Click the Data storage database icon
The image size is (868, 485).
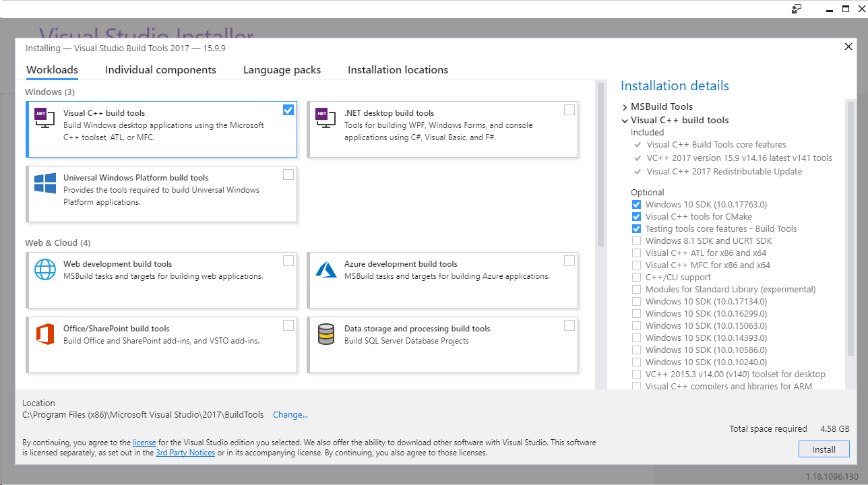(325, 334)
